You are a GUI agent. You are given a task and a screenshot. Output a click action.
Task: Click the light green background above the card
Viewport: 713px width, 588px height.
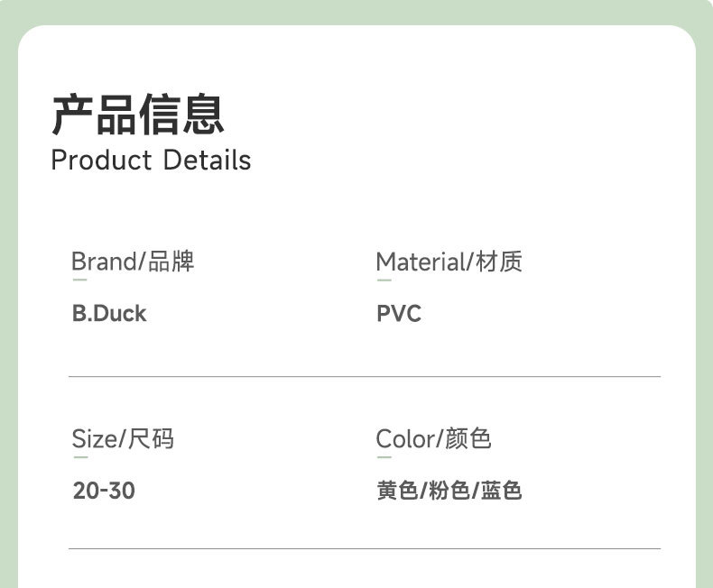coord(356,11)
